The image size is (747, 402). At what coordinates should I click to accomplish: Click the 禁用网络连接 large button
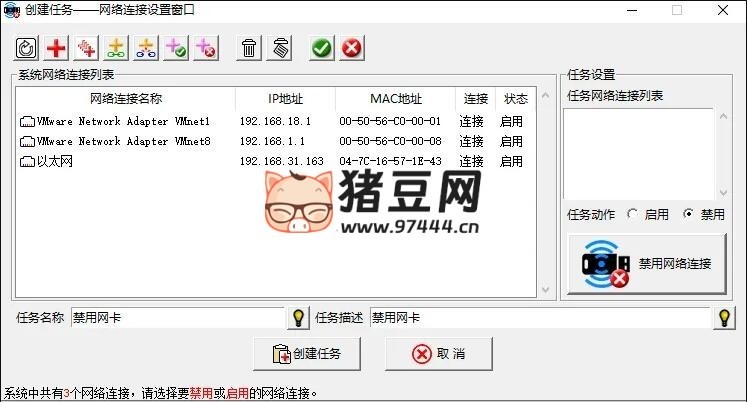(x=646, y=264)
